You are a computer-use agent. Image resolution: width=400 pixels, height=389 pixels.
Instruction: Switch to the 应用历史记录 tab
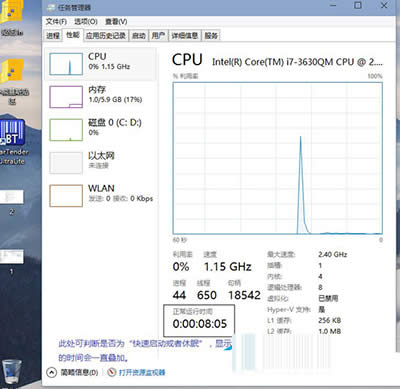tap(106, 35)
